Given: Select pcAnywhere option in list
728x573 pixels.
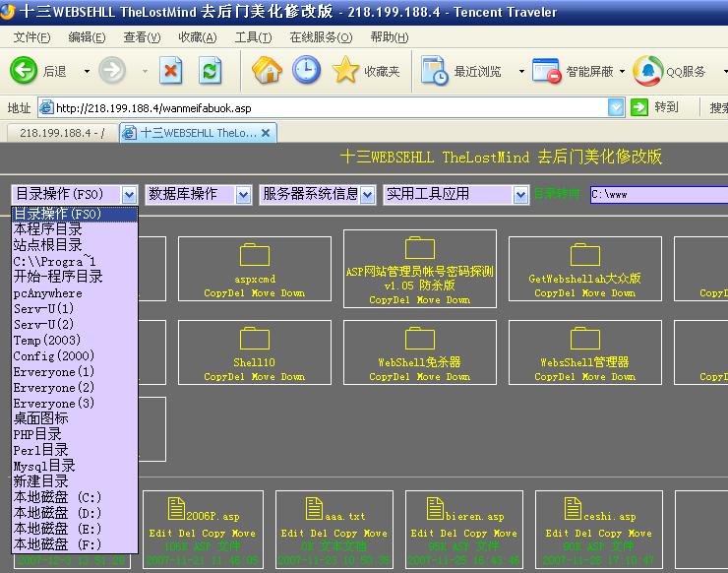Looking at the screenshot, I should coord(75,293).
